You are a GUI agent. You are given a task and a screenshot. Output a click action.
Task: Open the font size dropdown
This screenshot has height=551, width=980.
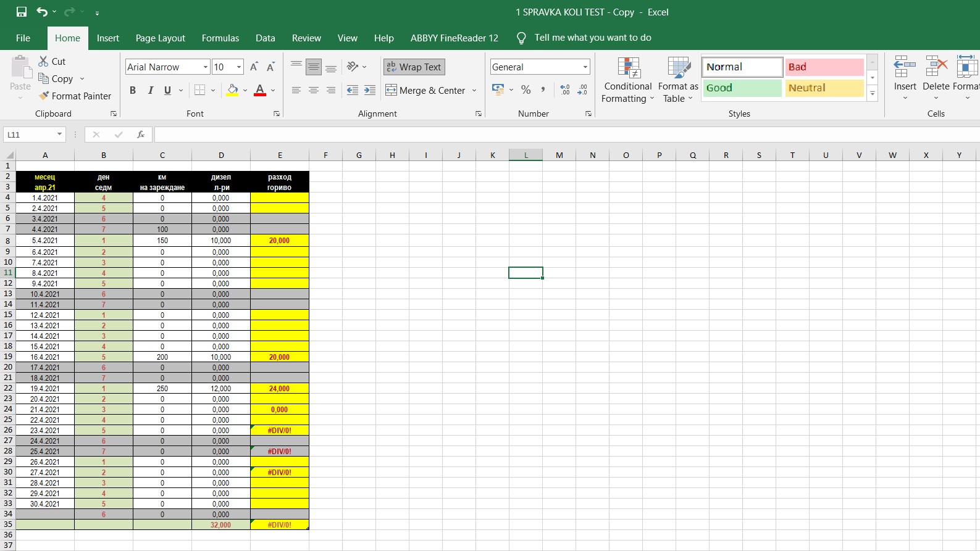tap(239, 67)
